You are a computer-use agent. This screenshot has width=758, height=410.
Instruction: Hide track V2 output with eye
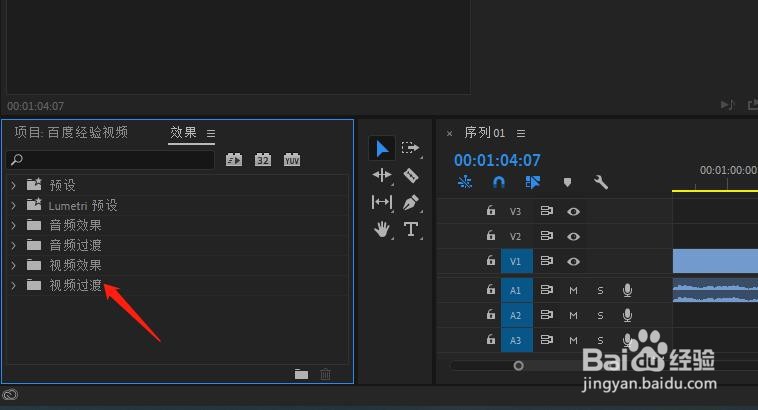pyautogui.click(x=573, y=236)
